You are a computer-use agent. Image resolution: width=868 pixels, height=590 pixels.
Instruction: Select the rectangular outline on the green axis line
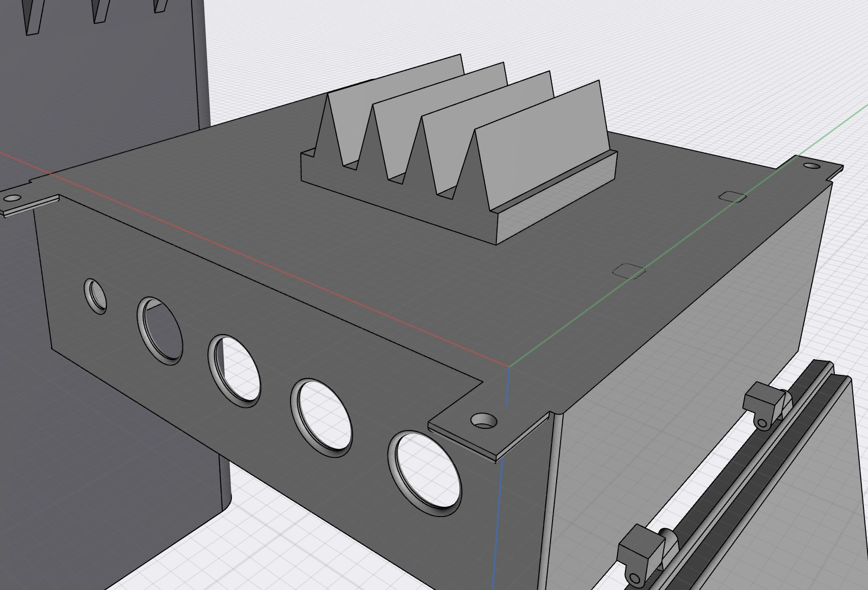[x=628, y=271]
